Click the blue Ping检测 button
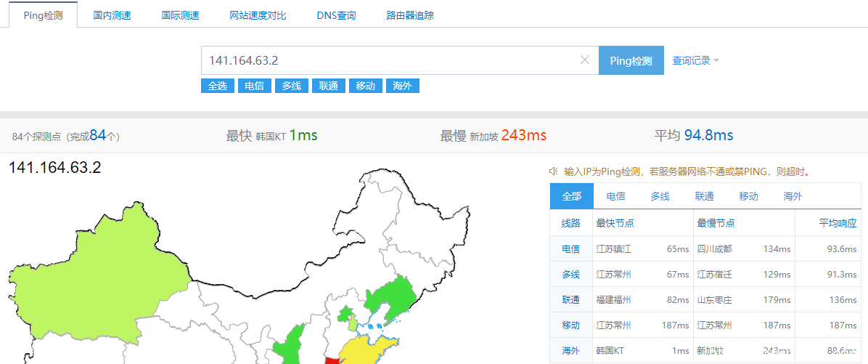The width and height of the screenshot is (868, 364). point(631,61)
